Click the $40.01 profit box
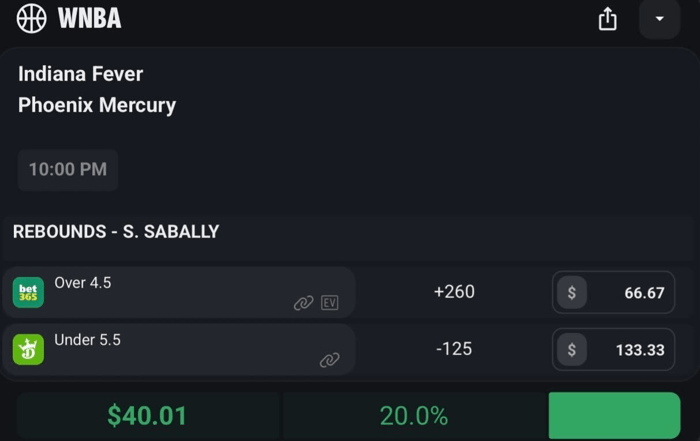The height and width of the screenshot is (441, 700). 147,416
